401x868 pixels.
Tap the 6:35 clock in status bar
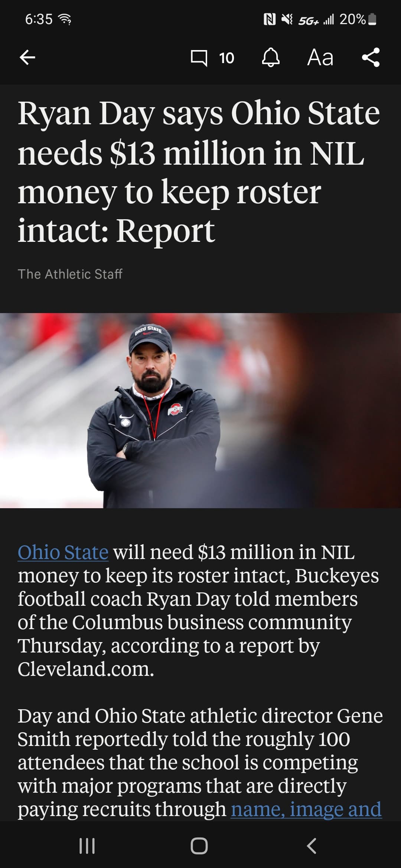(x=39, y=19)
